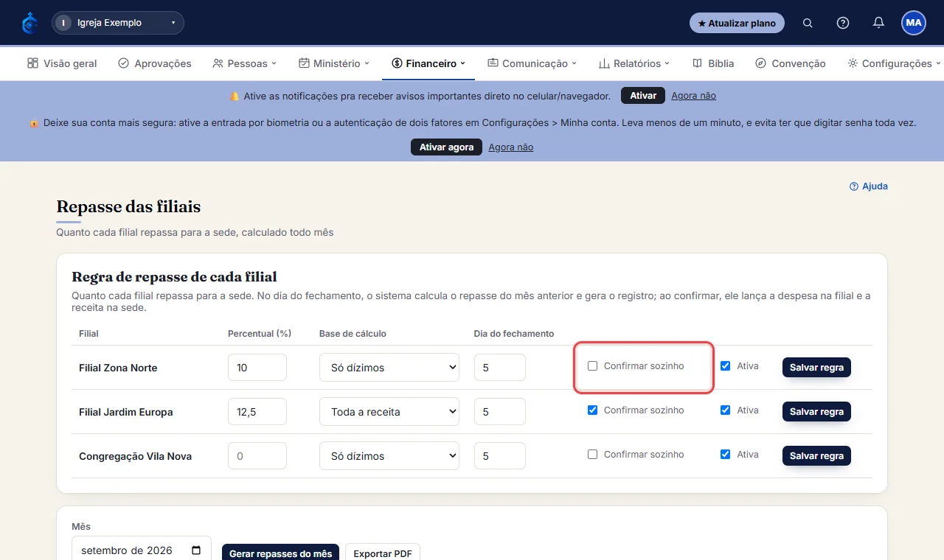Click Ativar to enable notifications
The height and width of the screenshot is (560, 944).
pos(643,96)
